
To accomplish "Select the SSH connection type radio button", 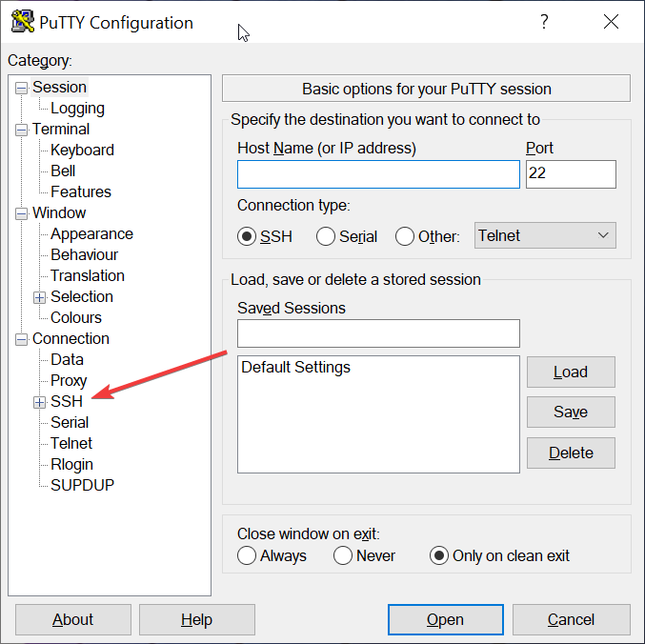I will [247, 236].
